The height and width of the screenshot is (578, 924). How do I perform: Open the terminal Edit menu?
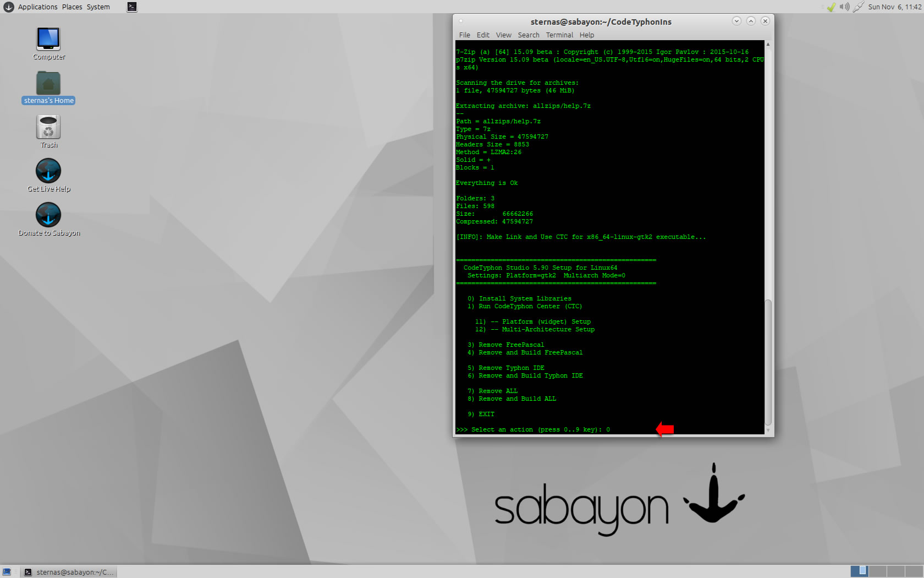click(483, 35)
